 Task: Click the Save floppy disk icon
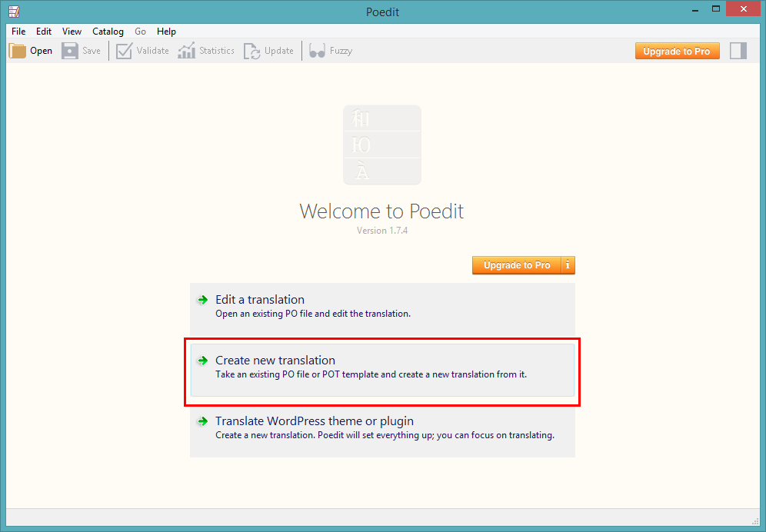click(x=70, y=51)
